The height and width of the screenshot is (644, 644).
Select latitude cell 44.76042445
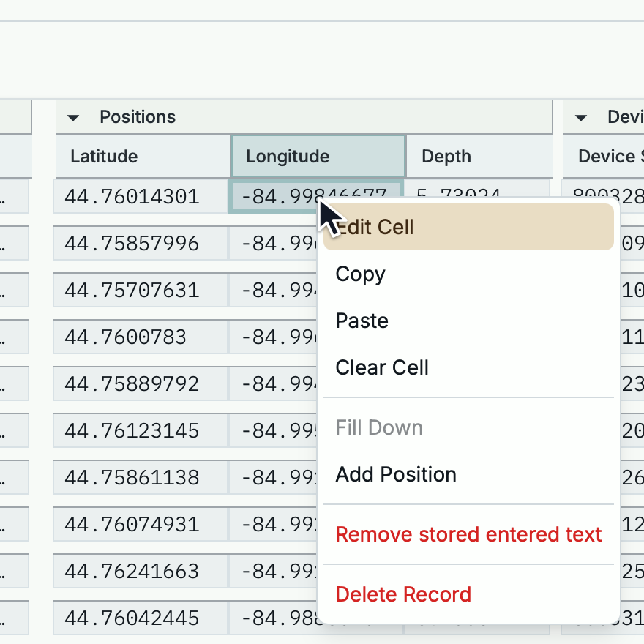pos(140,618)
